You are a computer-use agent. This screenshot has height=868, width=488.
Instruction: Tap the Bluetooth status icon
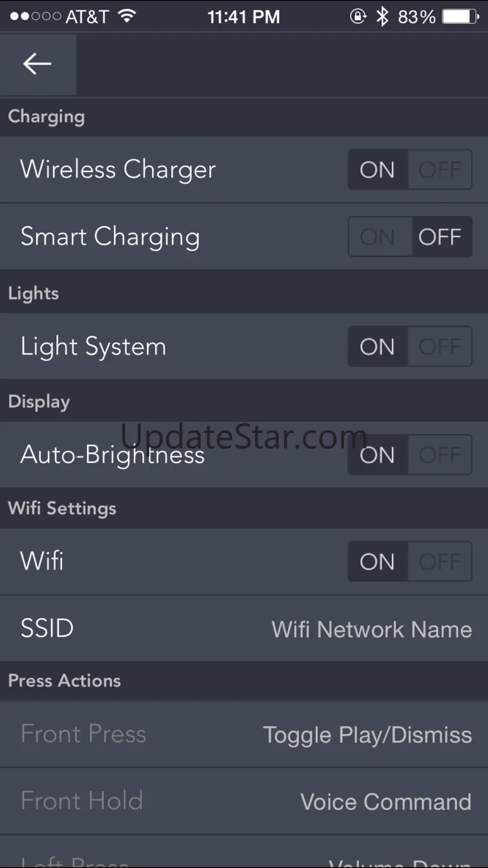click(x=382, y=17)
